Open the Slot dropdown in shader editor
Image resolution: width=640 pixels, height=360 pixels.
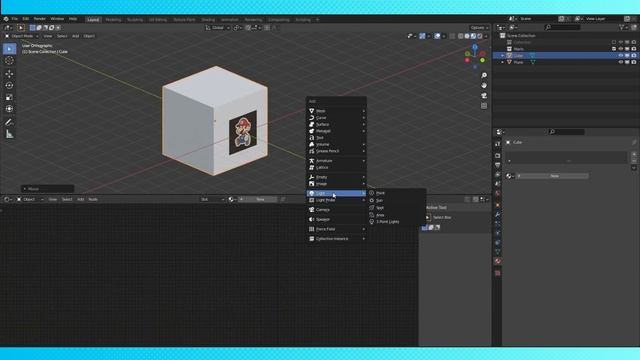pyautogui.click(x=213, y=199)
